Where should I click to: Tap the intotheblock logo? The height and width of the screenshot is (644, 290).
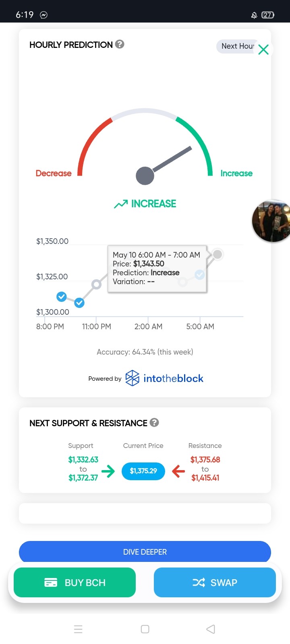(x=164, y=378)
